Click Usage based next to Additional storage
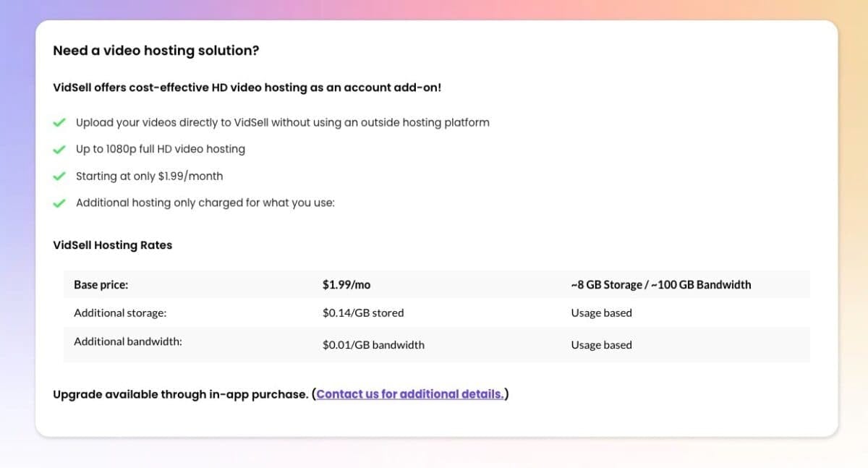The width and height of the screenshot is (868, 468). pos(601,312)
